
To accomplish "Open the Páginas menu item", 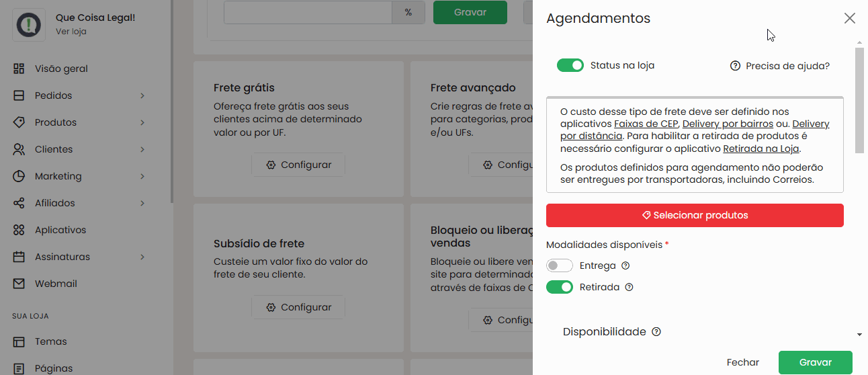I will 54,368.
